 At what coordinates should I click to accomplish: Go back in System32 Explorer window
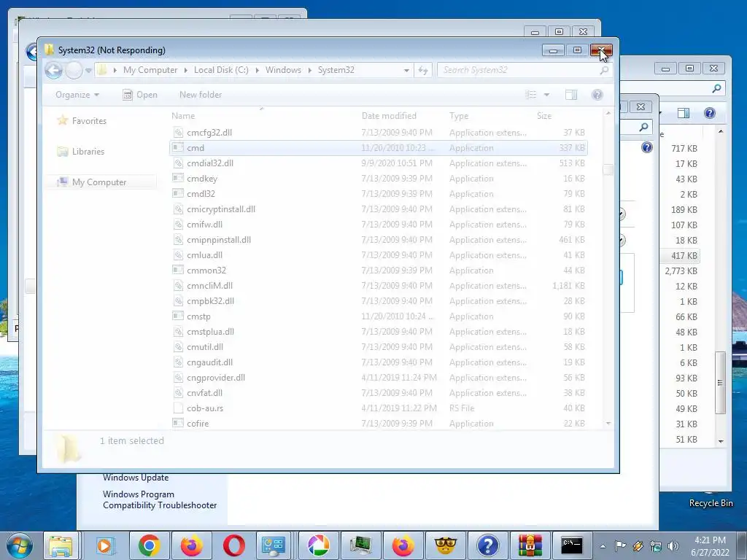(54, 71)
